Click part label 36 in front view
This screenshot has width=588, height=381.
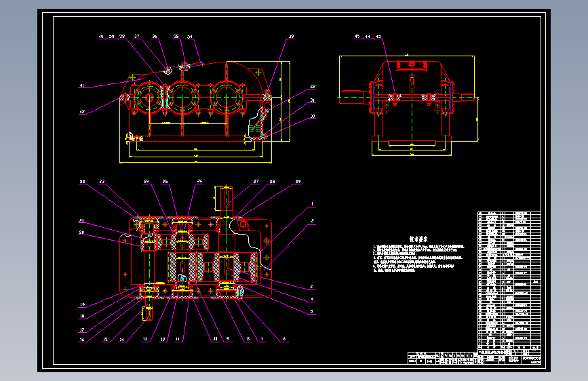(x=155, y=37)
